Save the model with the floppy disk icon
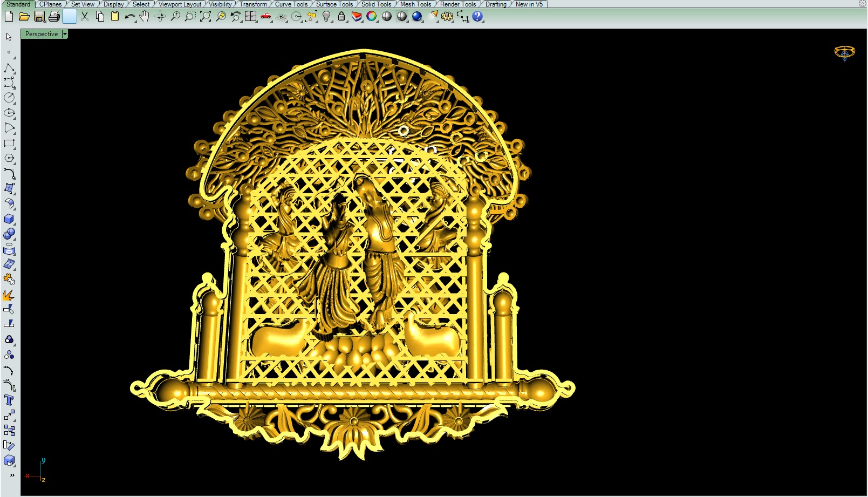Screen dimensions: 868x497 tap(39, 17)
